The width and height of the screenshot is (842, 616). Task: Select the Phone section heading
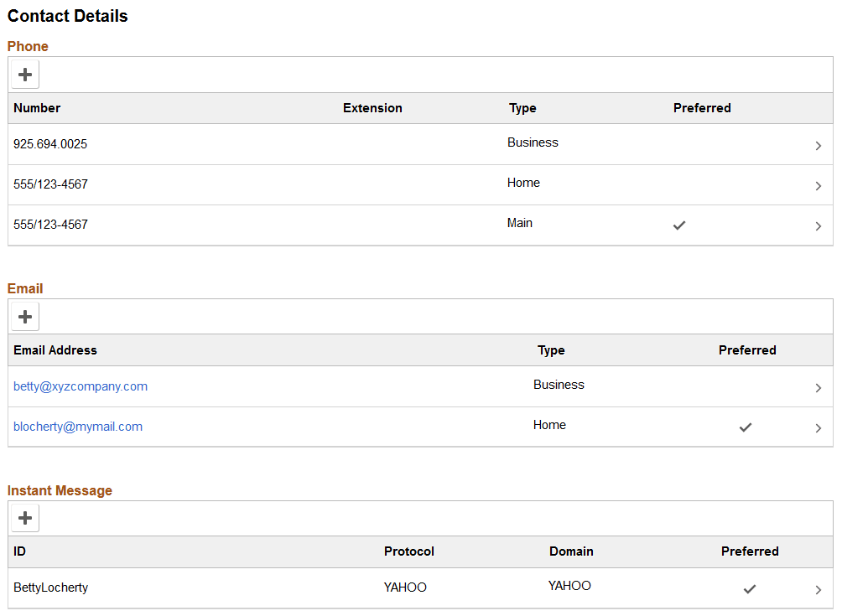click(x=28, y=46)
